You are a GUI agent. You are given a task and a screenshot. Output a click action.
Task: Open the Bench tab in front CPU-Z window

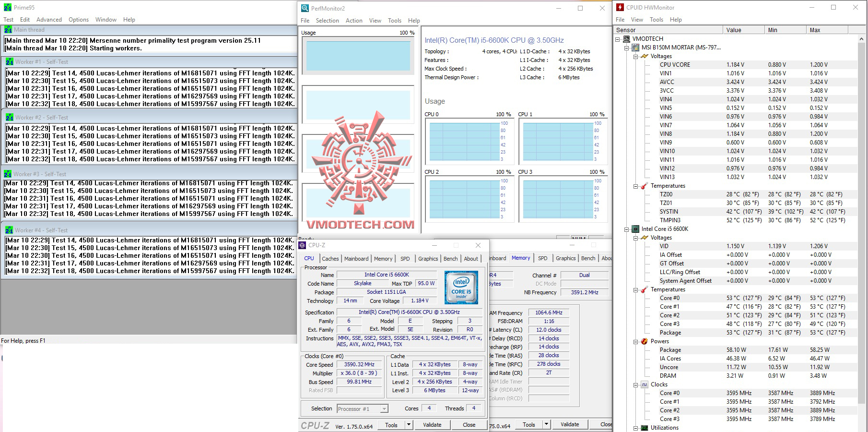tap(450, 259)
